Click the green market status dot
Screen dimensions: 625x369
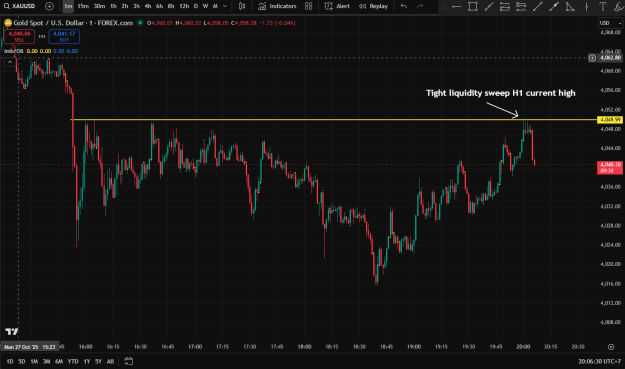pos(140,23)
